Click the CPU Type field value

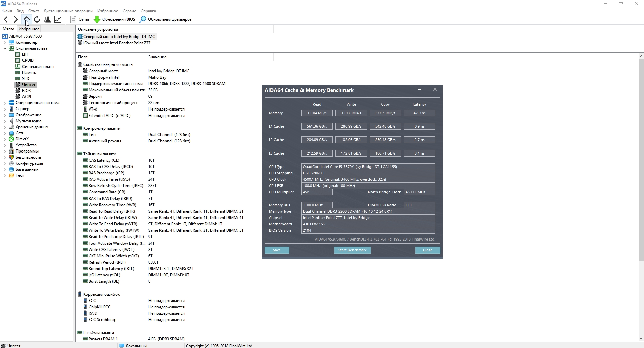pos(368,167)
